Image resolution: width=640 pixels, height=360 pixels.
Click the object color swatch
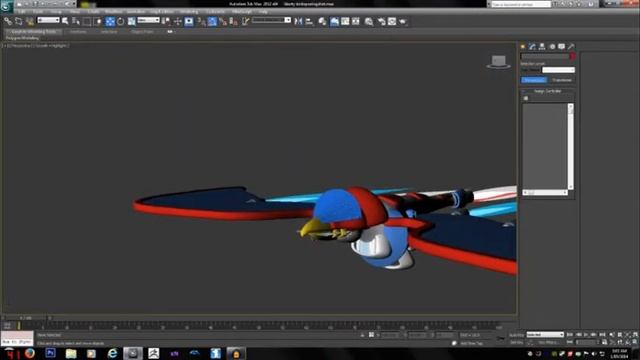click(572, 56)
